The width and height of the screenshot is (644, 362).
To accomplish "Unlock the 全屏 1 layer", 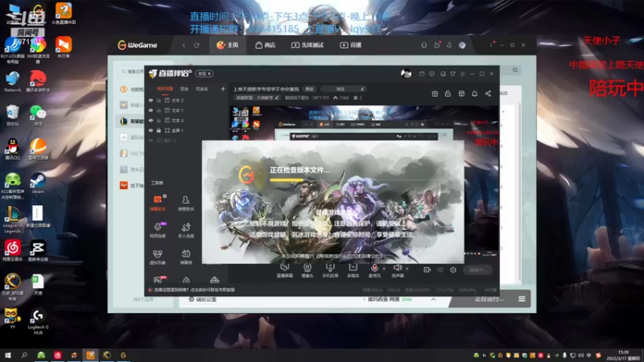I will tap(159, 130).
